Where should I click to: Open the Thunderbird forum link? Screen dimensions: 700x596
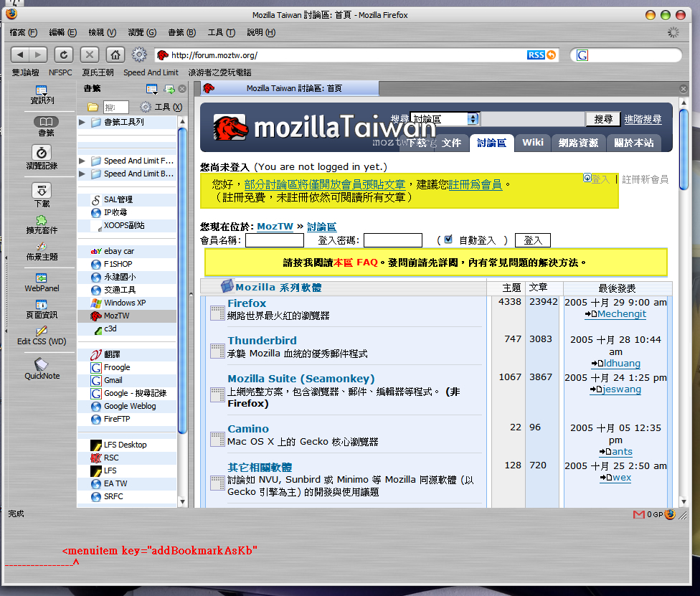click(x=262, y=340)
